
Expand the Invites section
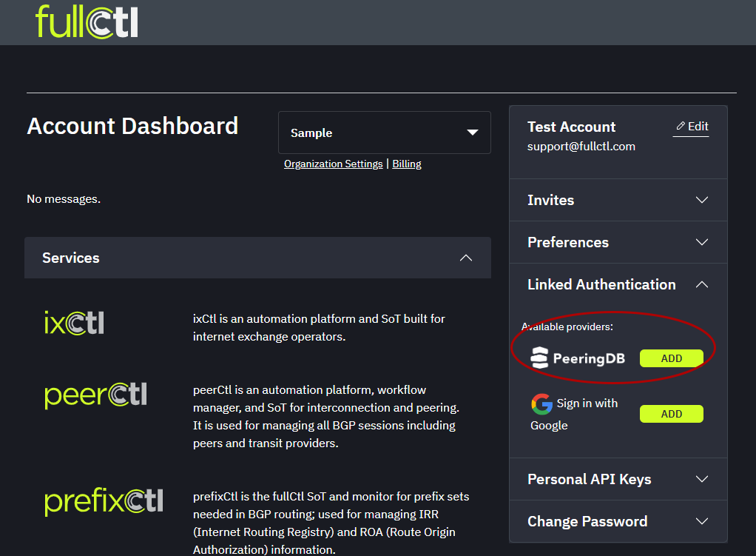701,200
